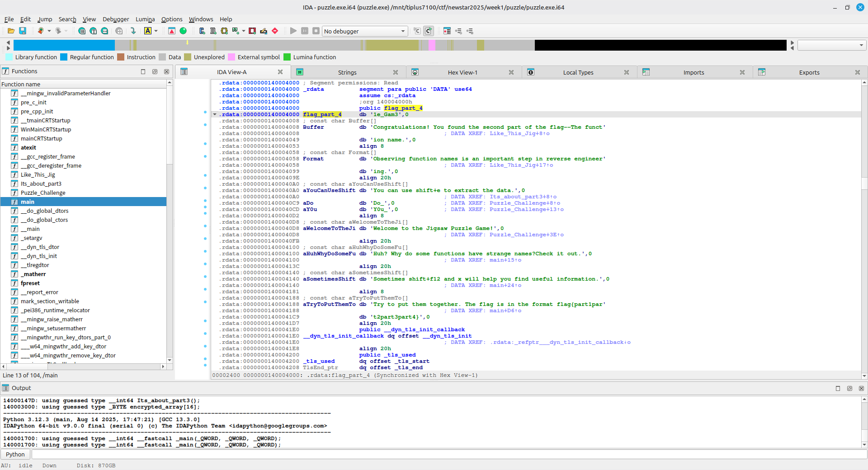
Task: Start the process with the play button
Action: (293, 31)
